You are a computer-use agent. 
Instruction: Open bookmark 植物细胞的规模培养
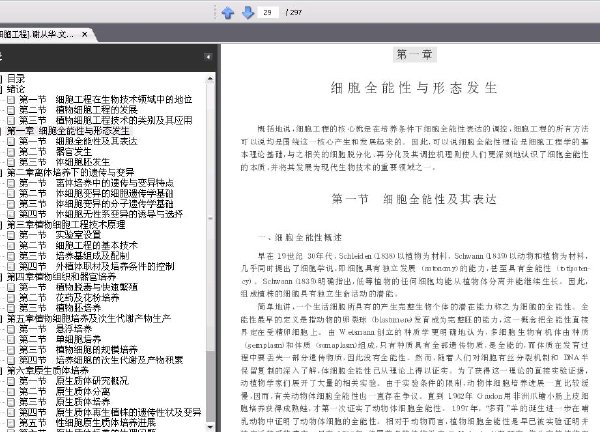click(x=78, y=349)
